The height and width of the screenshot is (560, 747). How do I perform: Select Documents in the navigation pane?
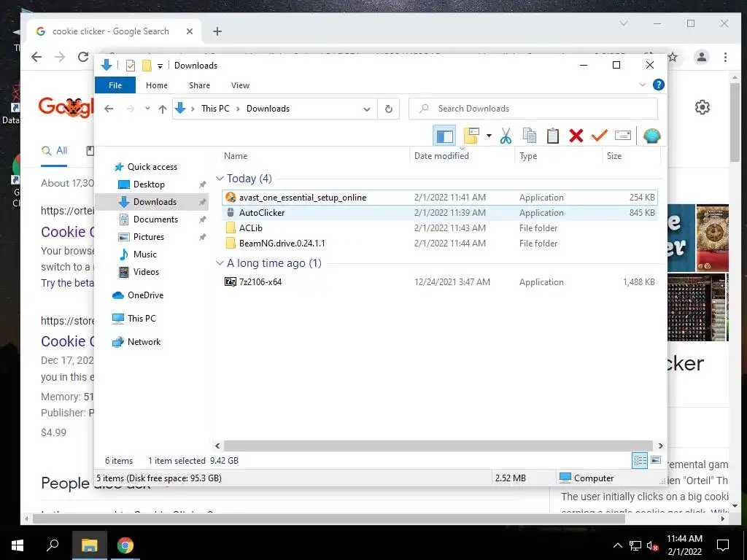pos(155,219)
